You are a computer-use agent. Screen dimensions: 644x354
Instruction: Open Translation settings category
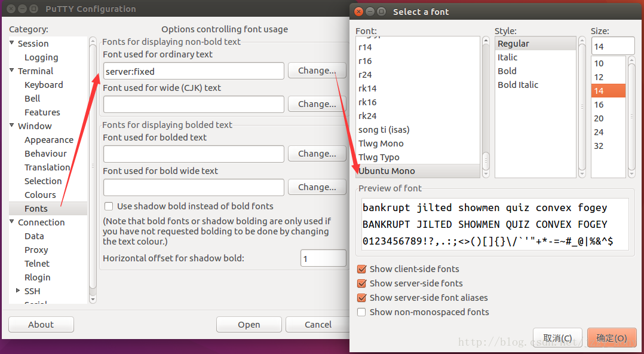pyautogui.click(x=47, y=167)
